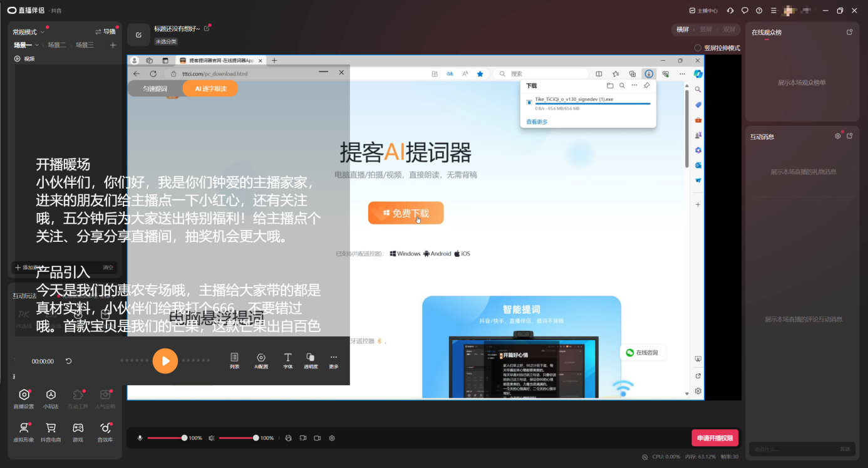Screen dimensions: 868x468
Task: Switch to 匀速提词 constant-speed mode
Action: click(155, 89)
